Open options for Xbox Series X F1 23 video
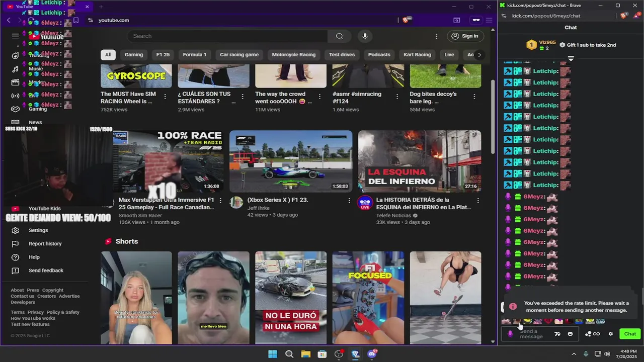644x362 pixels. pos(349,201)
